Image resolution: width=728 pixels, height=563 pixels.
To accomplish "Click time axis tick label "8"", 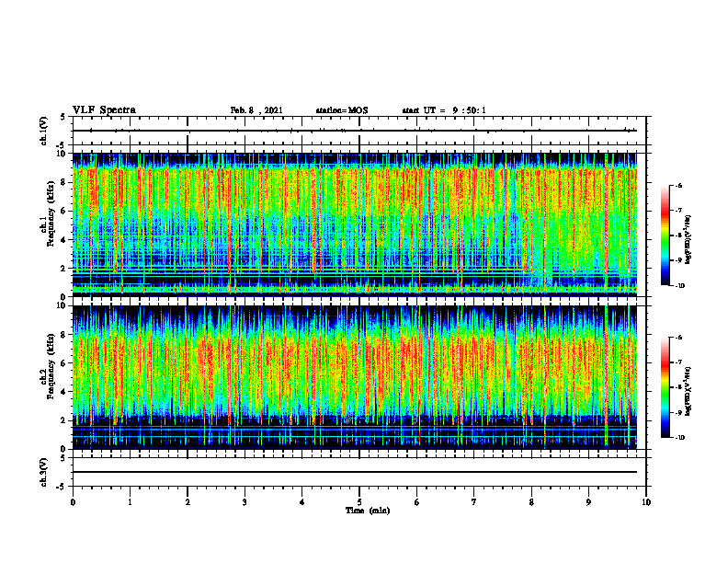I will [x=531, y=502].
